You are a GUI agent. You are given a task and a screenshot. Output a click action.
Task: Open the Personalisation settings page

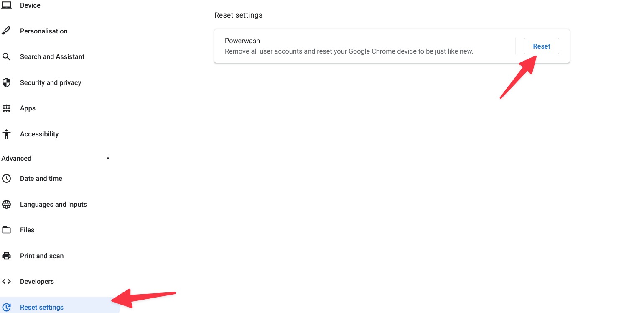[x=43, y=31]
